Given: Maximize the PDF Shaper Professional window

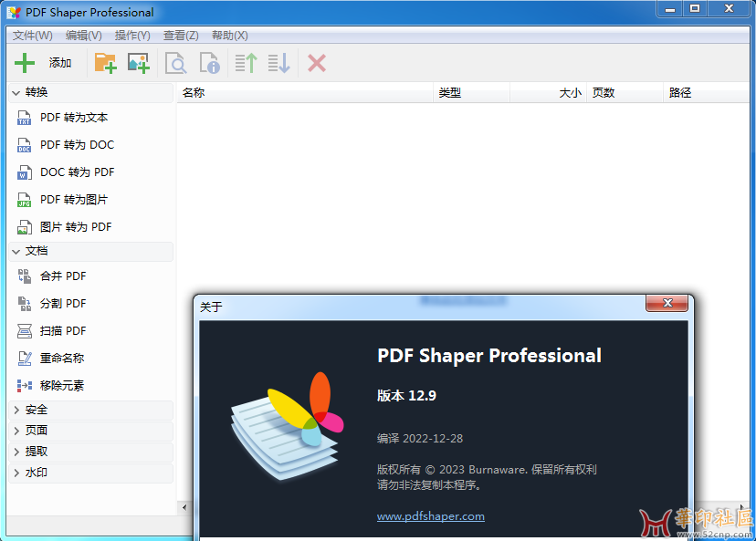Looking at the screenshot, I should [695, 9].
